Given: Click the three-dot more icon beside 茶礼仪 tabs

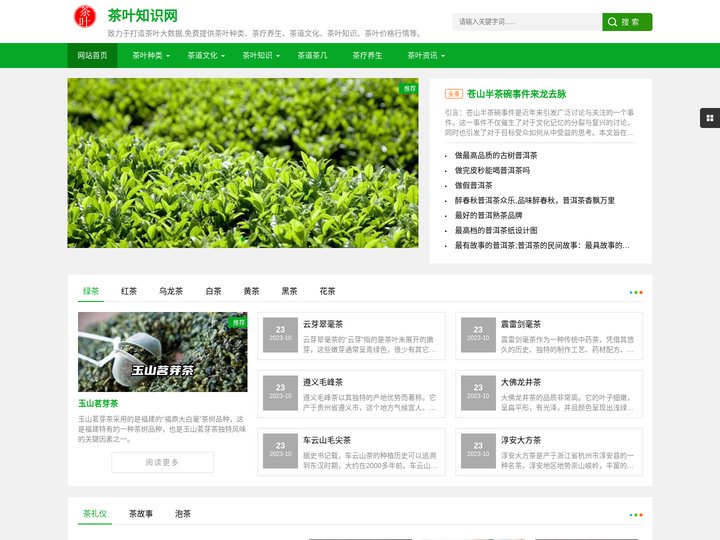Looking at the screenshot, I should (x=636, y=515).
